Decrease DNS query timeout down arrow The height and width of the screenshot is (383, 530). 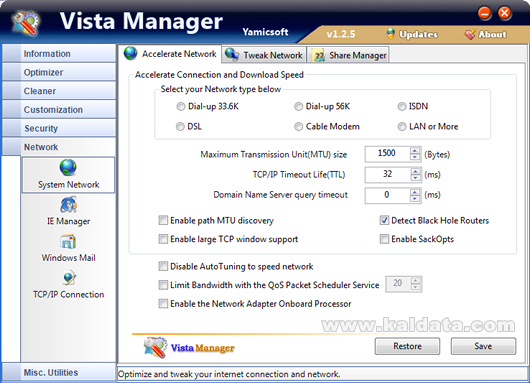[415, 198]
